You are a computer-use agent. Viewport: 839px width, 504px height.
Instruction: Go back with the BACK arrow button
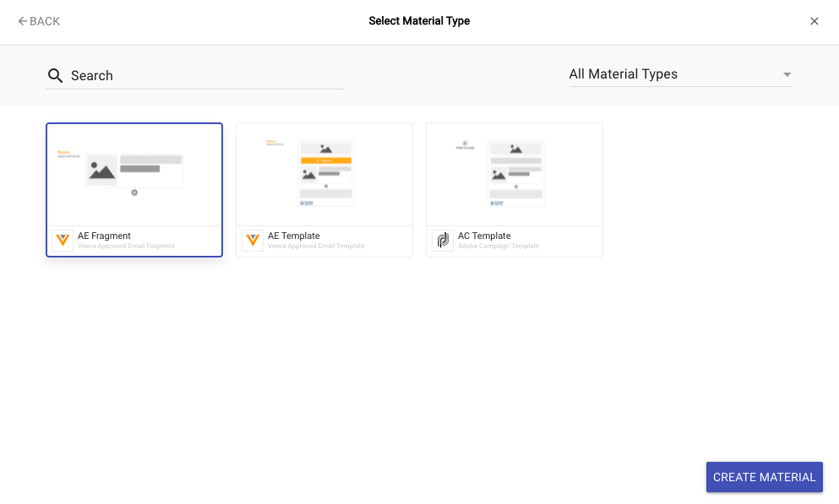click(39, 21)
